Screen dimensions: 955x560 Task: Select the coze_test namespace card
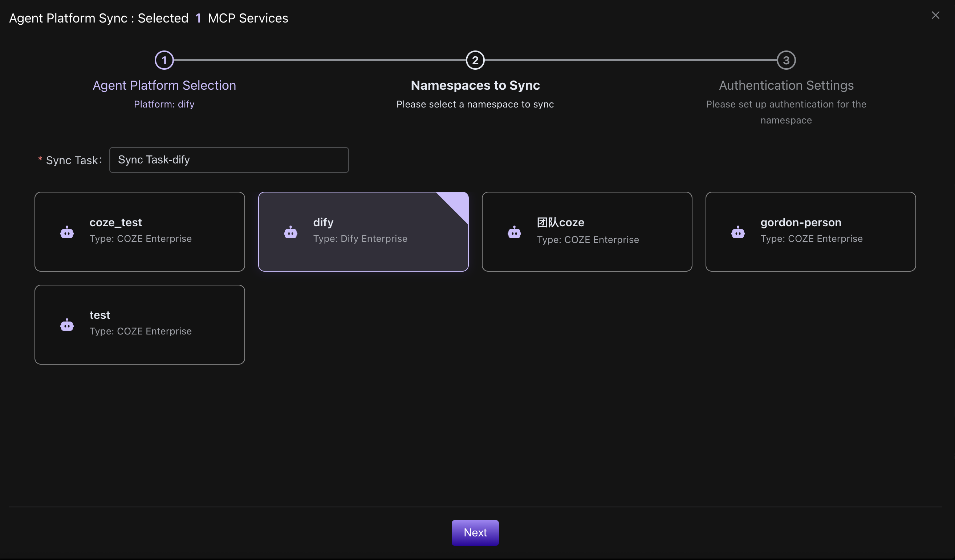point(139,231)
